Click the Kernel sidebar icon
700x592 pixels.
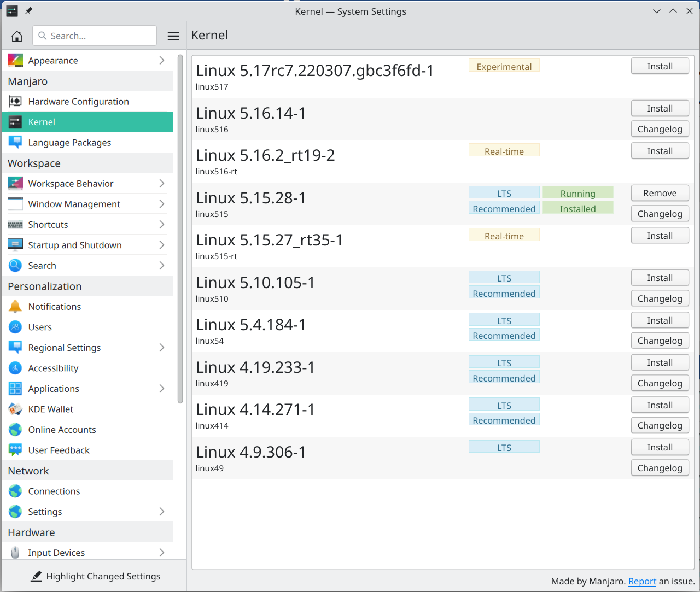coord(15,122)
